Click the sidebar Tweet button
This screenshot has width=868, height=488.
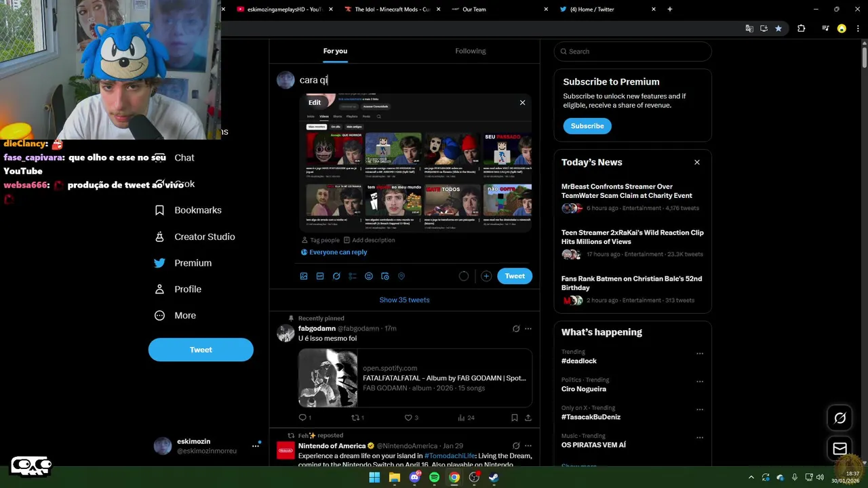pyautogui.click(x=201, y=350)
